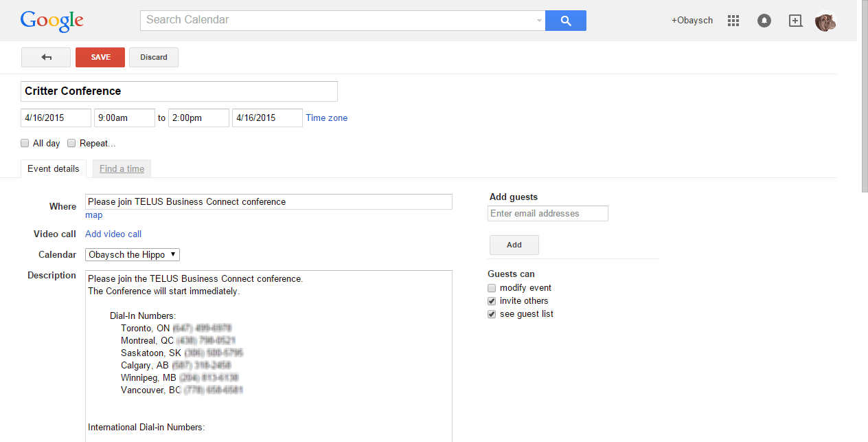Open the Obaysch the Hippo calendar dropdown

132,254
